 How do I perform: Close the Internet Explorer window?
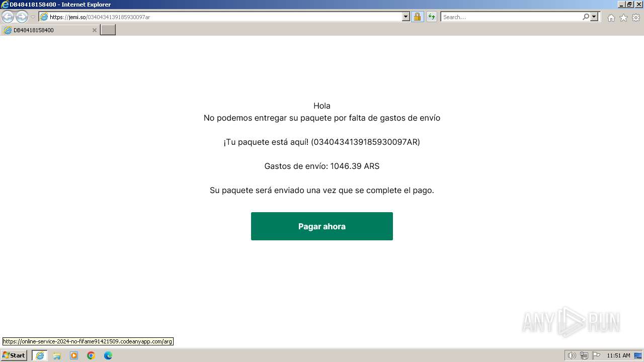(638, 5)
